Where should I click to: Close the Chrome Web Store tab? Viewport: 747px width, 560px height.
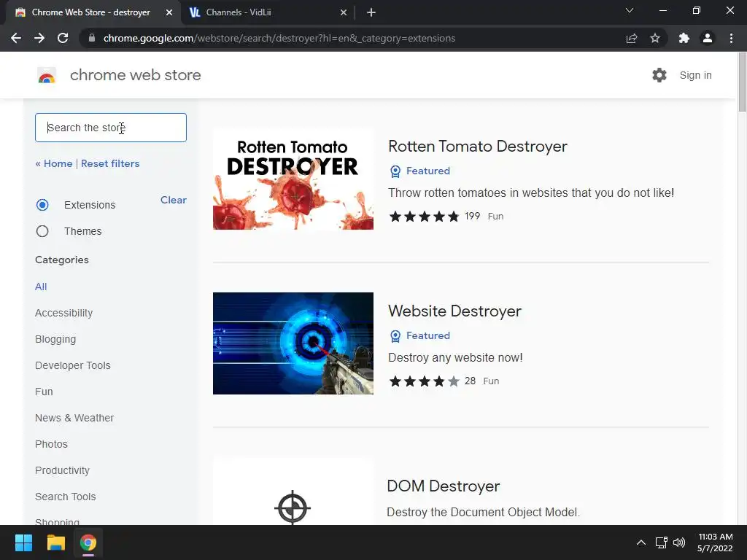(169, 12)
